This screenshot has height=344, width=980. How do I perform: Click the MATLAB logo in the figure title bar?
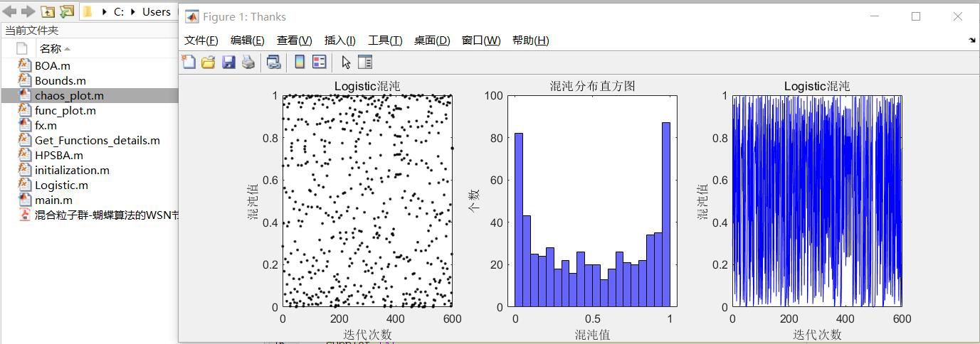click(x=191, y=16)
